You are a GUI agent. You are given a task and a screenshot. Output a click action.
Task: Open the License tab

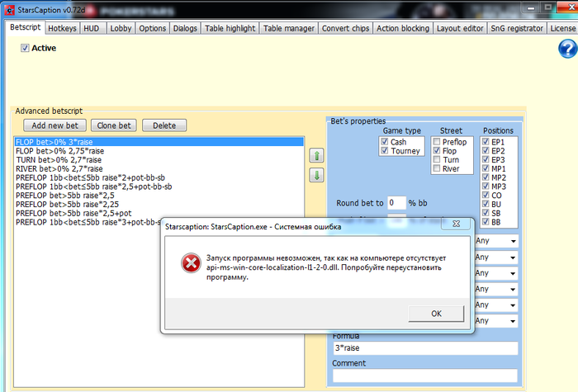pyautogui.click(x=562, y=28)
